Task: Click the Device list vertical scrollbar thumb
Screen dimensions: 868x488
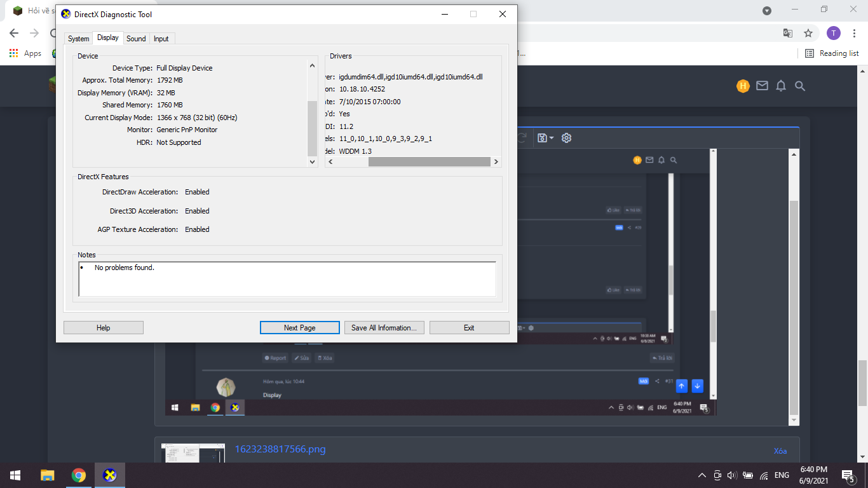Action: point(312,128)
